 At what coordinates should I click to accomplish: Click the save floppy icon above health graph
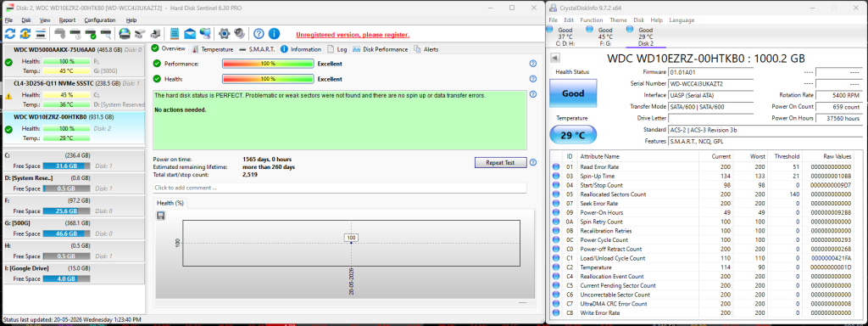tap(161, 215)
